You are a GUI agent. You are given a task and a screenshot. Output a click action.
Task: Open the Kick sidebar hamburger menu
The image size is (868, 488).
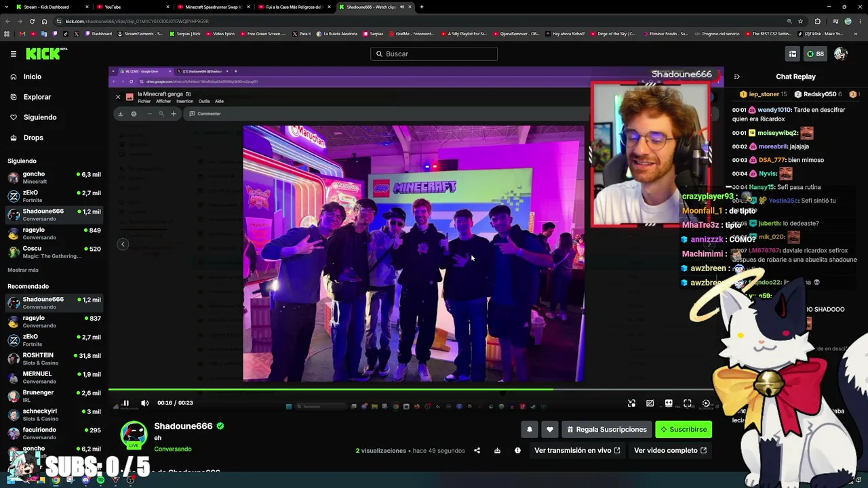(x=14, y=54)
